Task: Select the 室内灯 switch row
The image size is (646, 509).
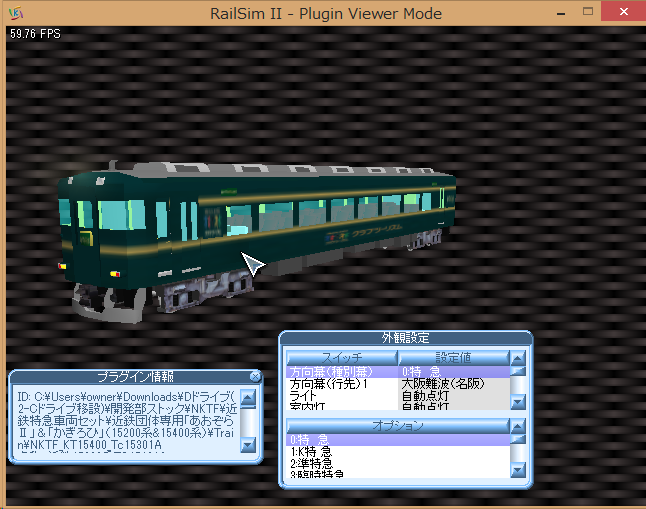Action: click(x=342, y=406)
